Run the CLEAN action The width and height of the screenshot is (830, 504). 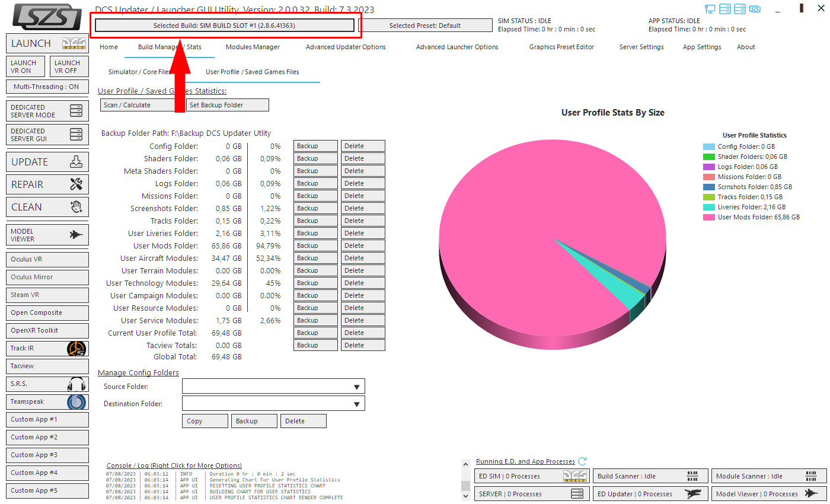(47, 207)
